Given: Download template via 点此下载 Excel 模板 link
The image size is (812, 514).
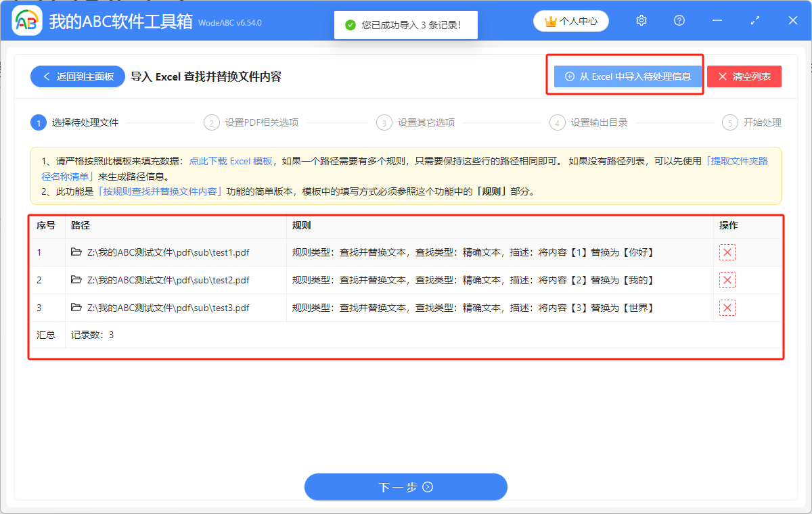Looking at the screenshot, I should pos(231,161).
